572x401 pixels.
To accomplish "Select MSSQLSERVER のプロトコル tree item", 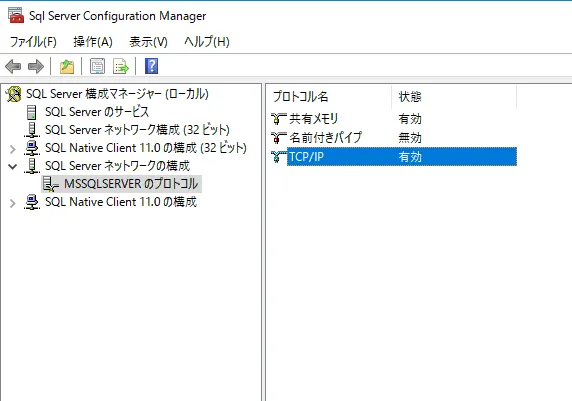I will (x=131, y=184).
